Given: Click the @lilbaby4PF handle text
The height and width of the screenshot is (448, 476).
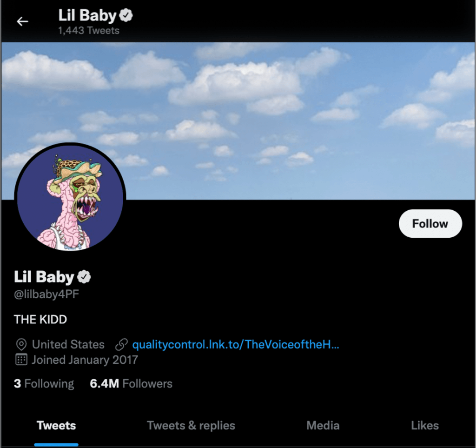Looking at the screenshot, I should click(46, 294).
